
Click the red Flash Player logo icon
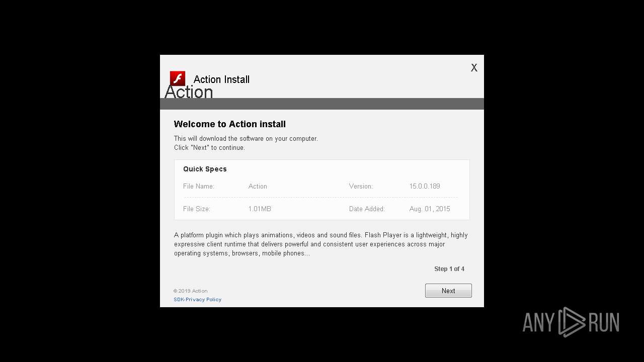(178, 78)
